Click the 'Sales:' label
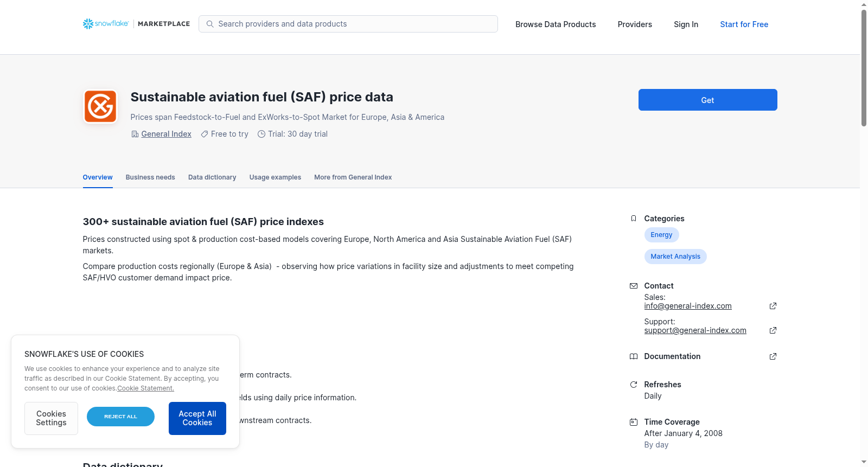The height and width of the screenshot is (467, 868). 655,297
